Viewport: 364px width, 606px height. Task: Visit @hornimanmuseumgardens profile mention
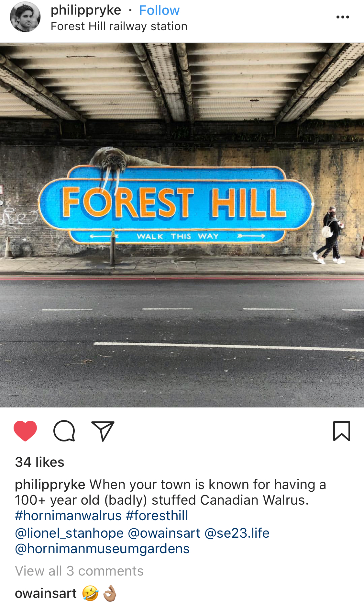coord(102,549)
